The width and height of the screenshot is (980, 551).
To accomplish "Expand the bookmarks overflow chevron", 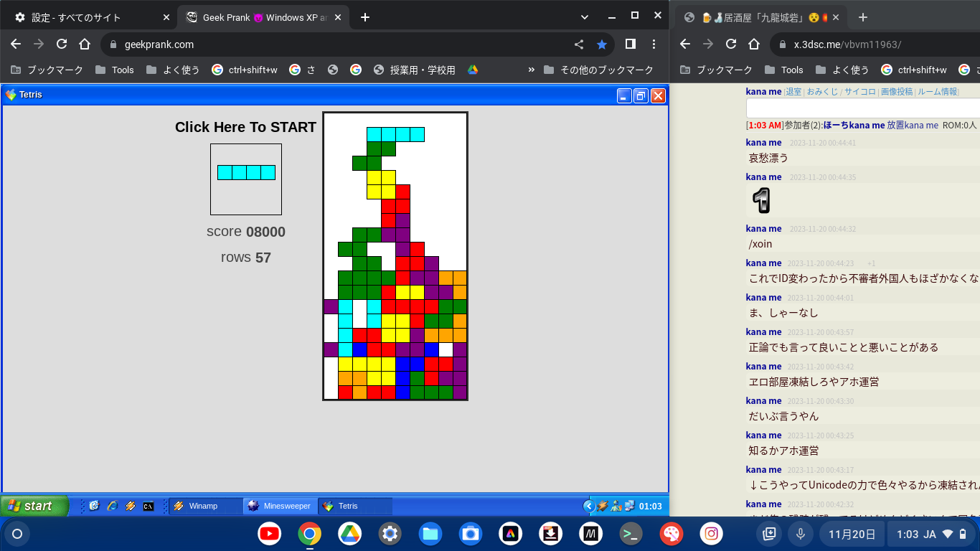I will pos(531,70).
